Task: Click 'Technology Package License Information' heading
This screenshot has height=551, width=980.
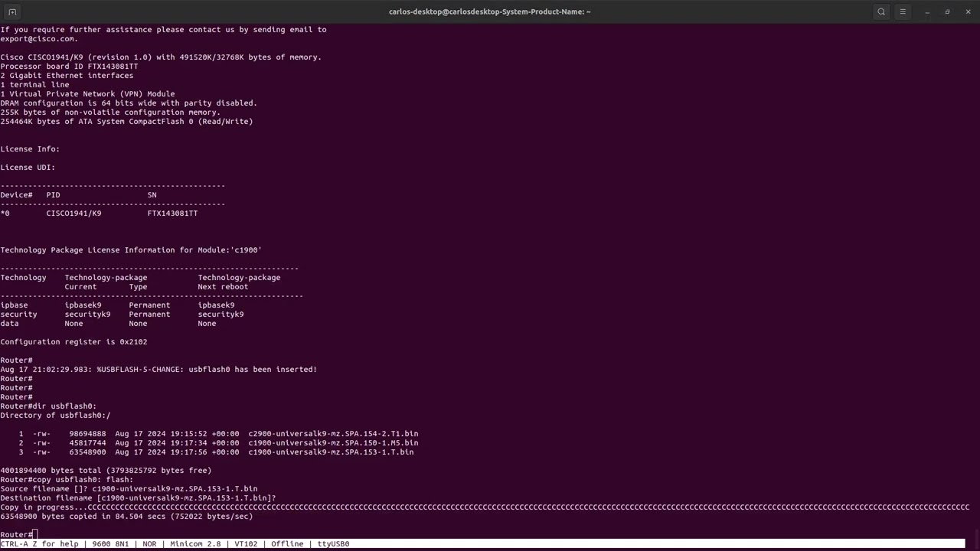Action: point(131,250)
